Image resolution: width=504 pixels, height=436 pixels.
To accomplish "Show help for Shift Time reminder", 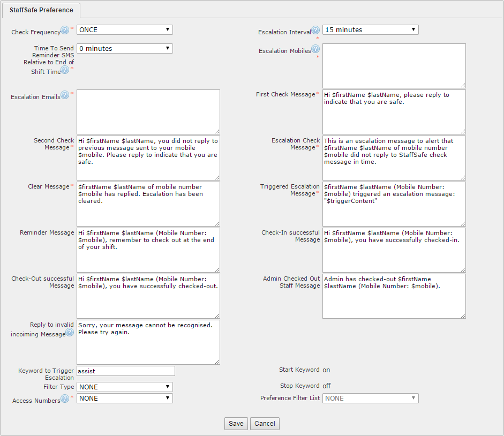I will (65, 70).
